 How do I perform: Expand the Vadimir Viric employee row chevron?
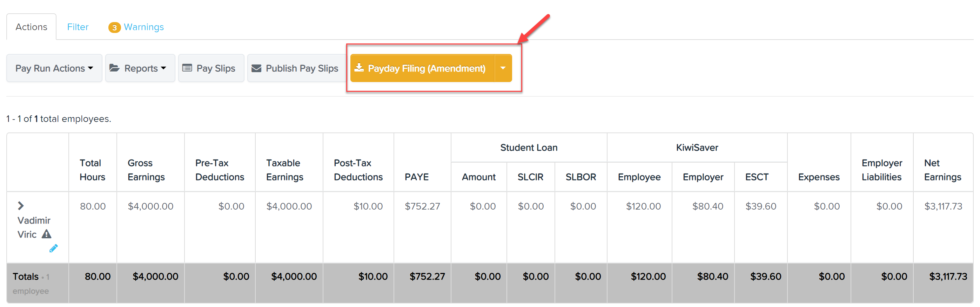(21, 206)
